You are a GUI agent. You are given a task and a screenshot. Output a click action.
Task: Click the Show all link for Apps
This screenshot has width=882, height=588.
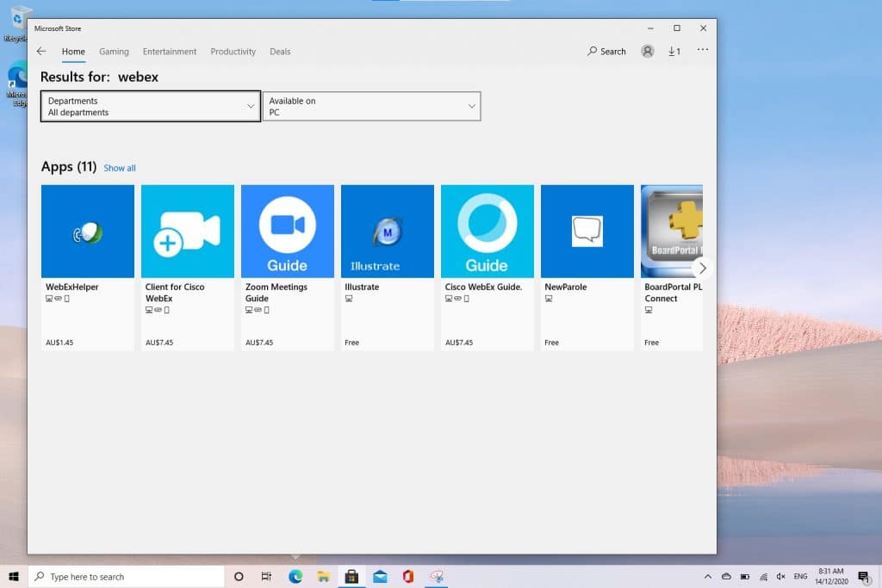[120, 167]
